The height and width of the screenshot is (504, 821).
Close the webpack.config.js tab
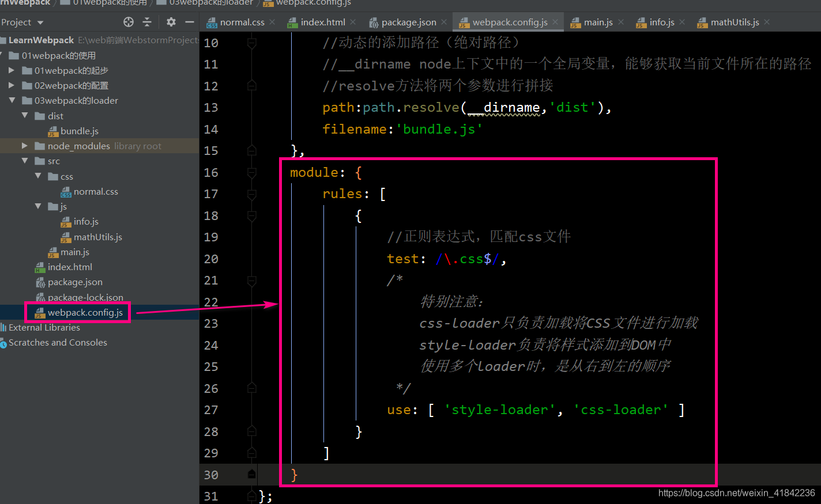point(555,22)
